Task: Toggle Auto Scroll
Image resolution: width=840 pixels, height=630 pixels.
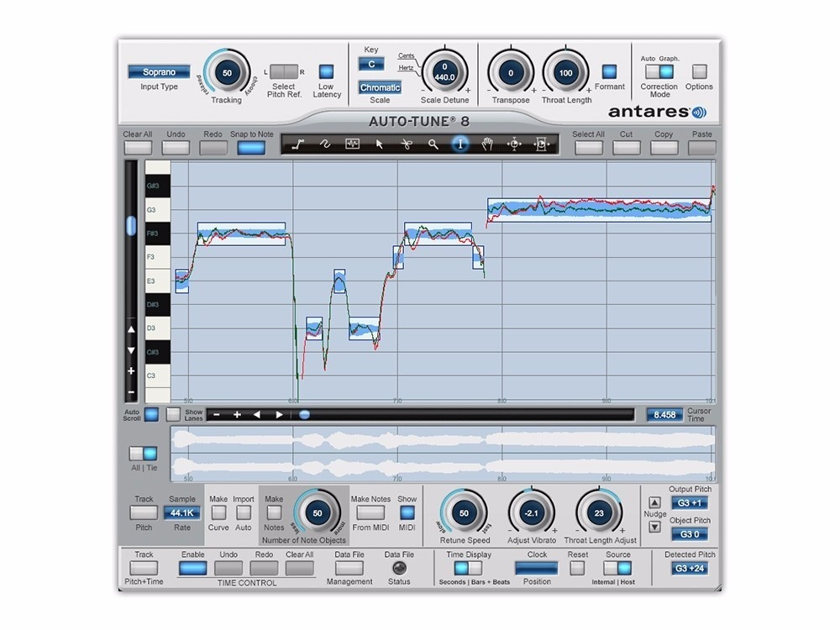Action: 151,415
